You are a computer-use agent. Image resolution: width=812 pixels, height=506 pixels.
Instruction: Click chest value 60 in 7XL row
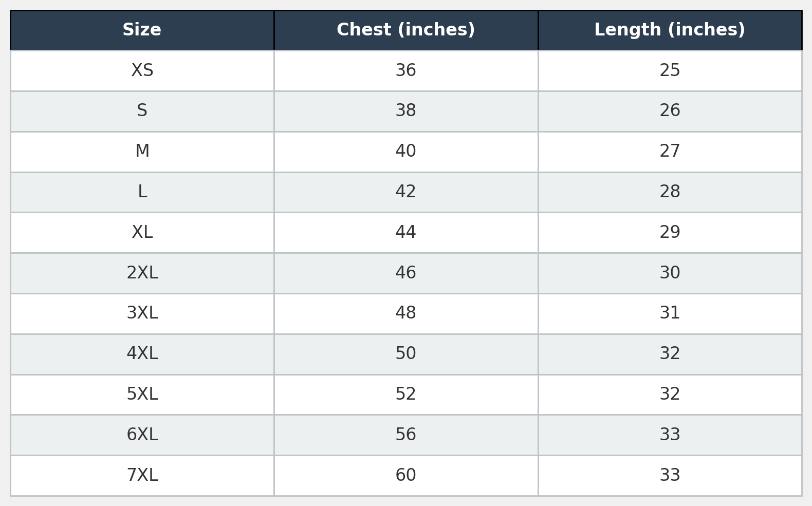(406, 476)
